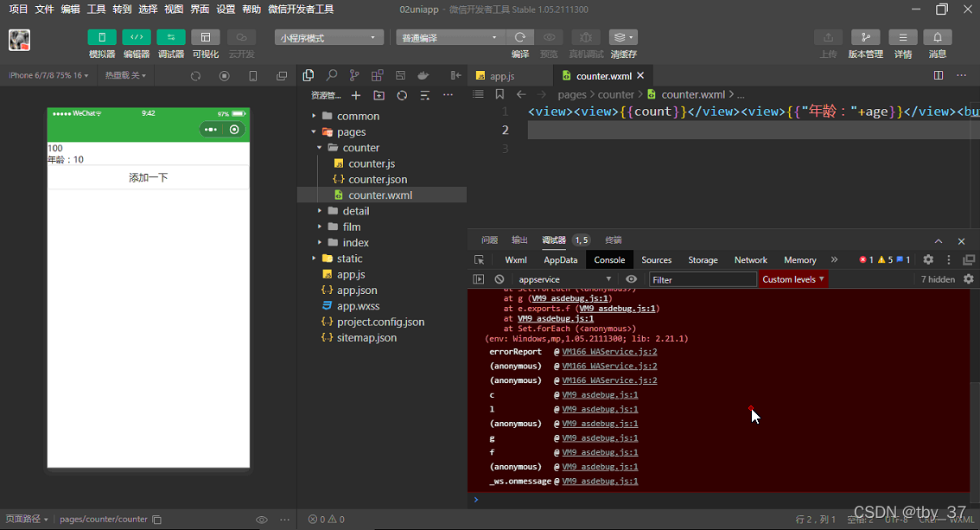Click the user avatar
980x530 pixels.
pyautogui.click(x=19, y=40)
